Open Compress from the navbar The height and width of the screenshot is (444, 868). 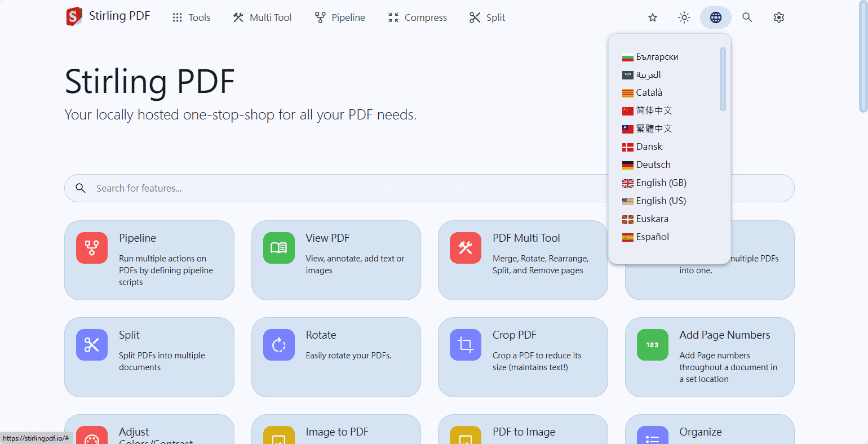point(418,17)
